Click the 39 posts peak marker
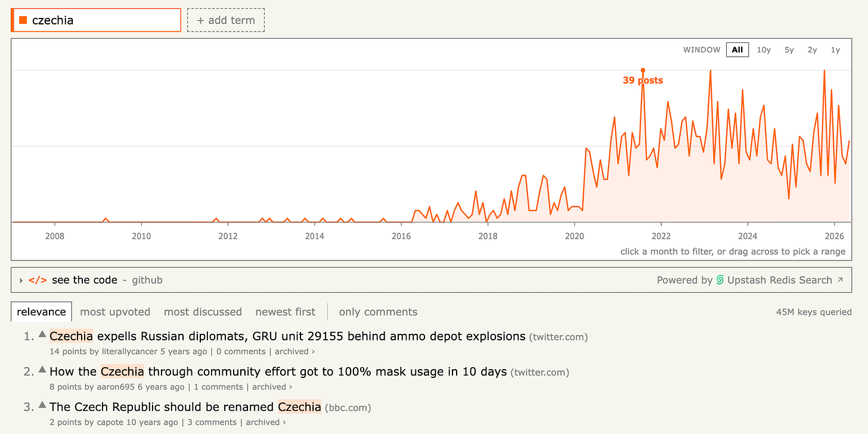 coord(643,70)
